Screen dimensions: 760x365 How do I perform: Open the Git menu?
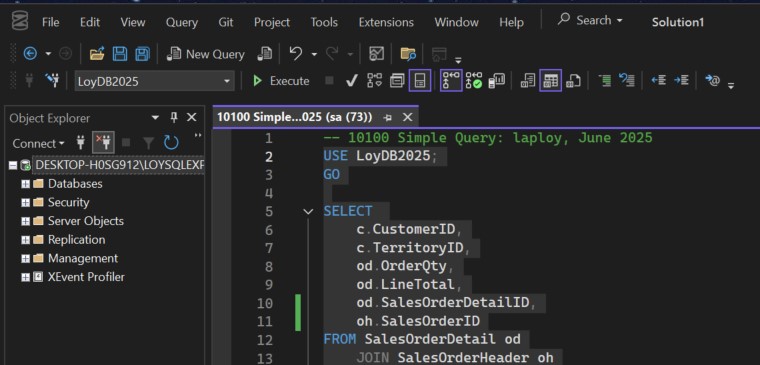point(226,22)
